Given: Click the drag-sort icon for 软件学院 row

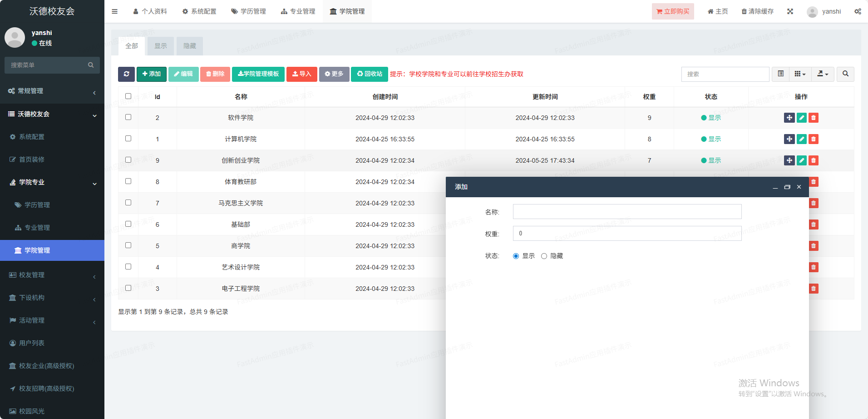Looking at the screenshot, I should point(789,118).
